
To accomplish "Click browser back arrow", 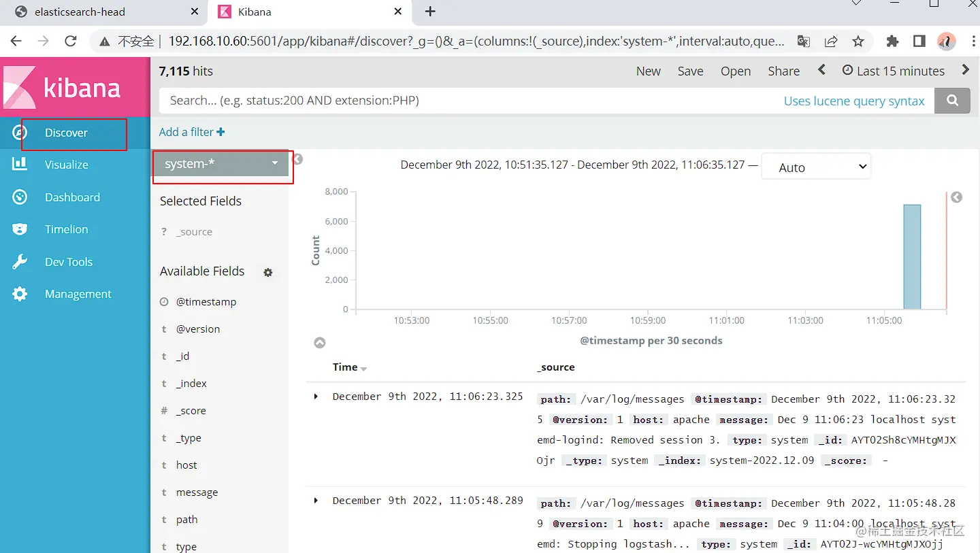I will pos(16,41).
